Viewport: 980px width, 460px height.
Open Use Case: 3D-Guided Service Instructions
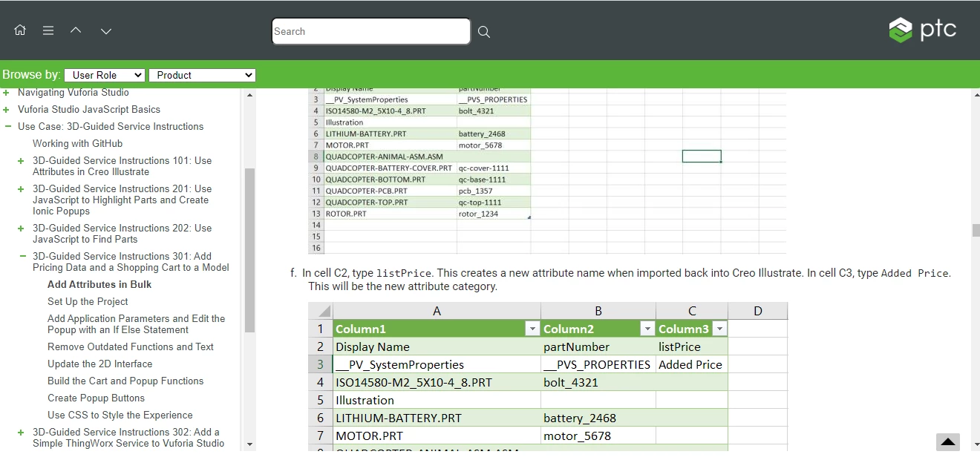point(111,127)
